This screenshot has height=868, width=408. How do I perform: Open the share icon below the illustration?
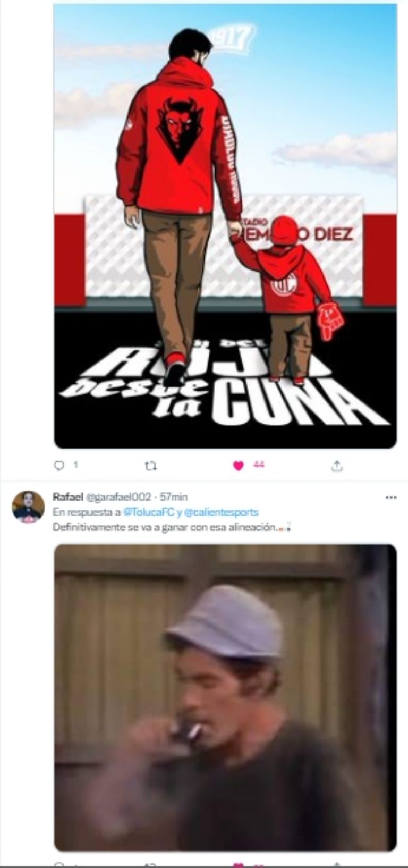click(337, 466)
